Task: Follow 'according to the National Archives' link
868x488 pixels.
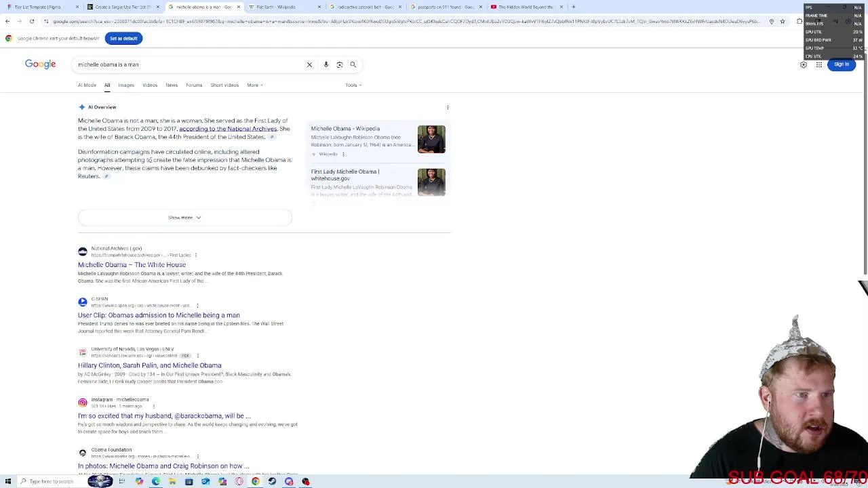Action: [228, 129]
